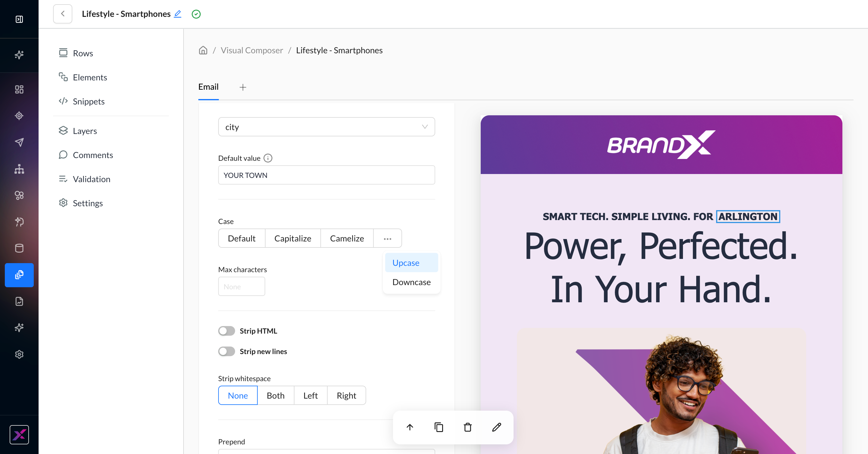Focus the Max characters field
868x454 pixels.
(242, 286)
